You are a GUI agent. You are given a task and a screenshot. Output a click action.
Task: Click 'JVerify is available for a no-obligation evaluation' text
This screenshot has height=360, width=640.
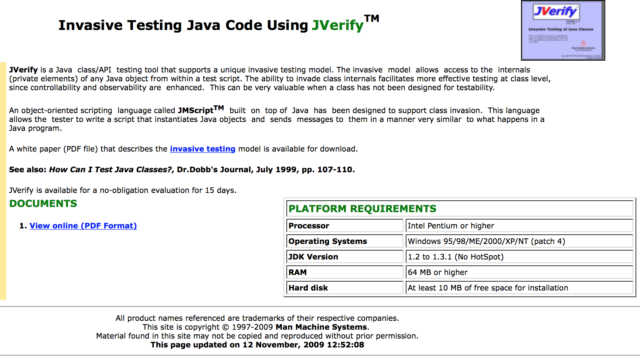pyautogui.click(x=122, y=190)
